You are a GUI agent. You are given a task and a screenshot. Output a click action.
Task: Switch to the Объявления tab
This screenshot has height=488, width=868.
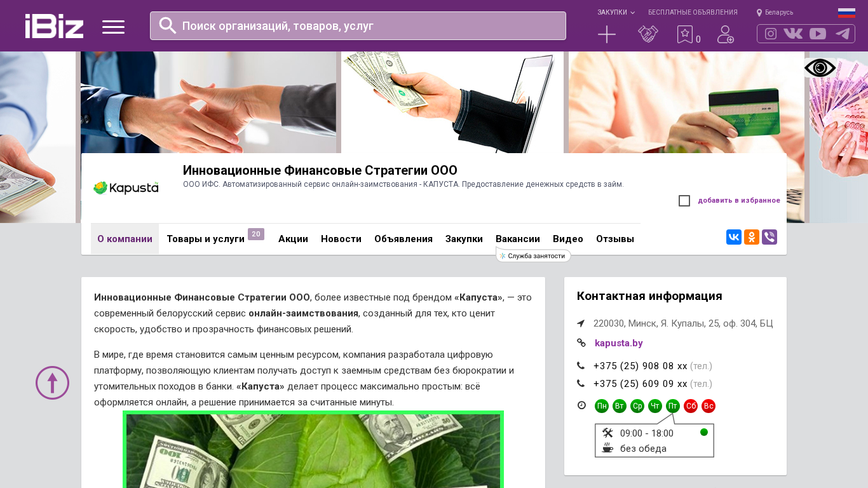pyautogui.click(x=403, y=239)
